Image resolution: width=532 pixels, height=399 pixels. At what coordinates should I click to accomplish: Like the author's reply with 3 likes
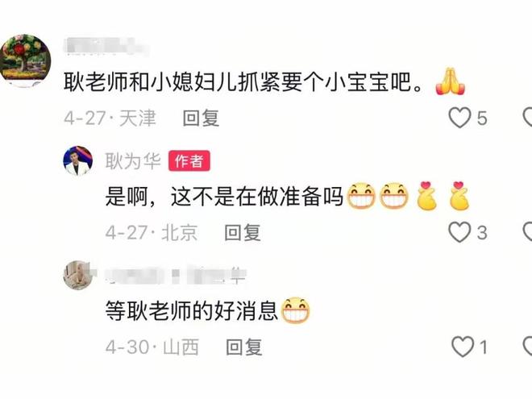pyautogui.click(x=459, y=232)
